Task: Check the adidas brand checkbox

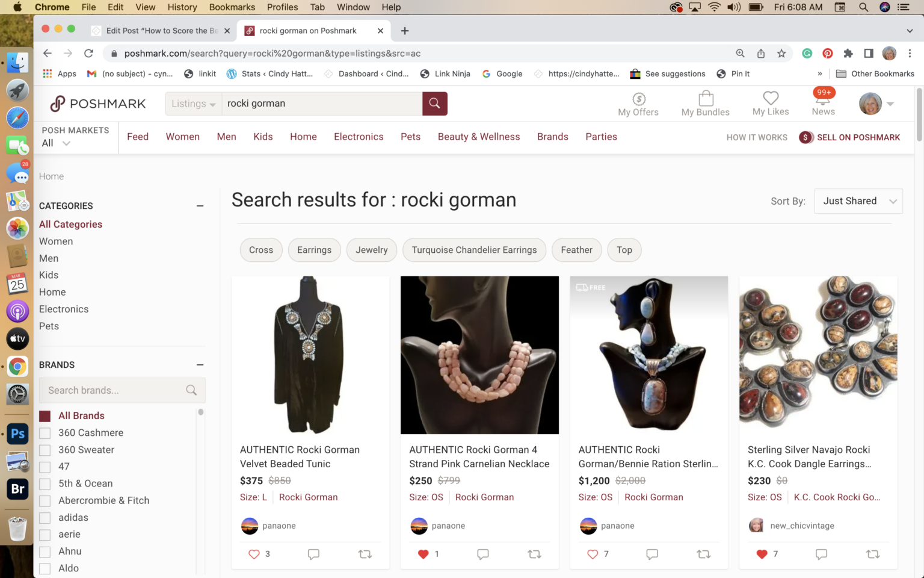Action: [x=45, y=518]
